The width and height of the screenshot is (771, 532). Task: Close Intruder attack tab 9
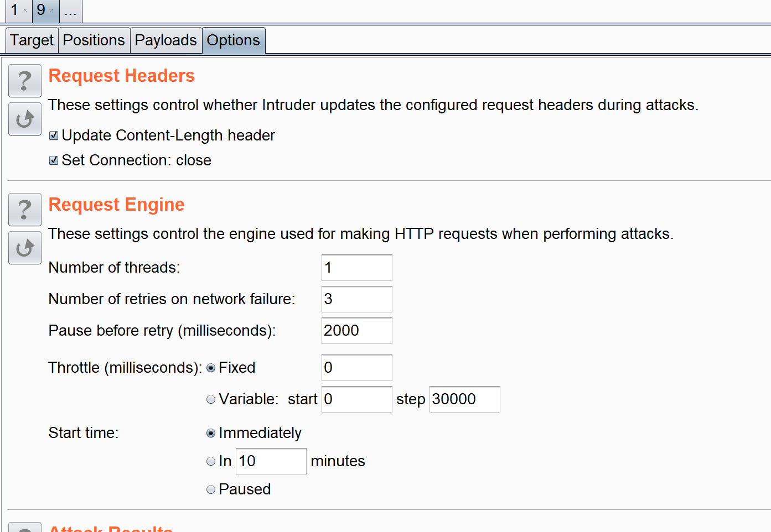pos(52,10)
